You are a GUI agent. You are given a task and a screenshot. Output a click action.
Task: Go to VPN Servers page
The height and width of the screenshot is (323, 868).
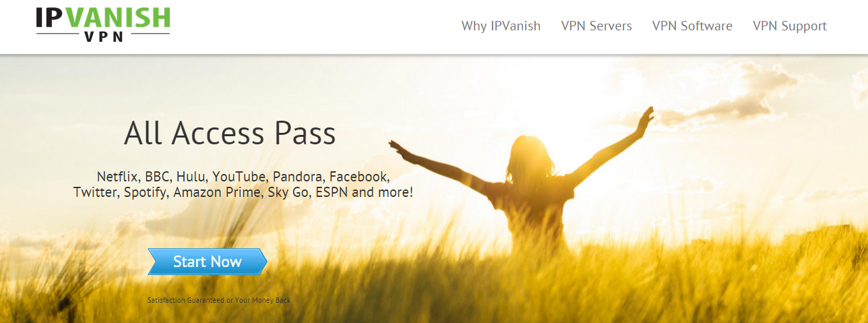(x=596, y=26)
